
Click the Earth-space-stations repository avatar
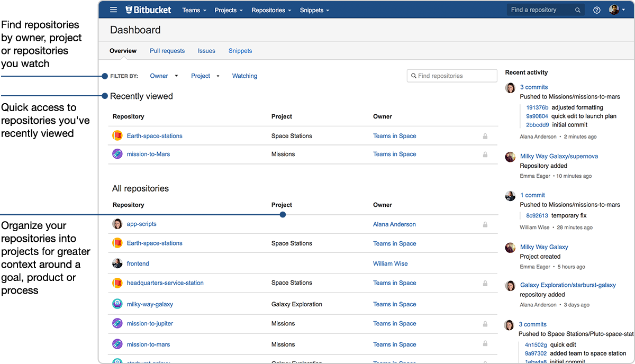117,135
